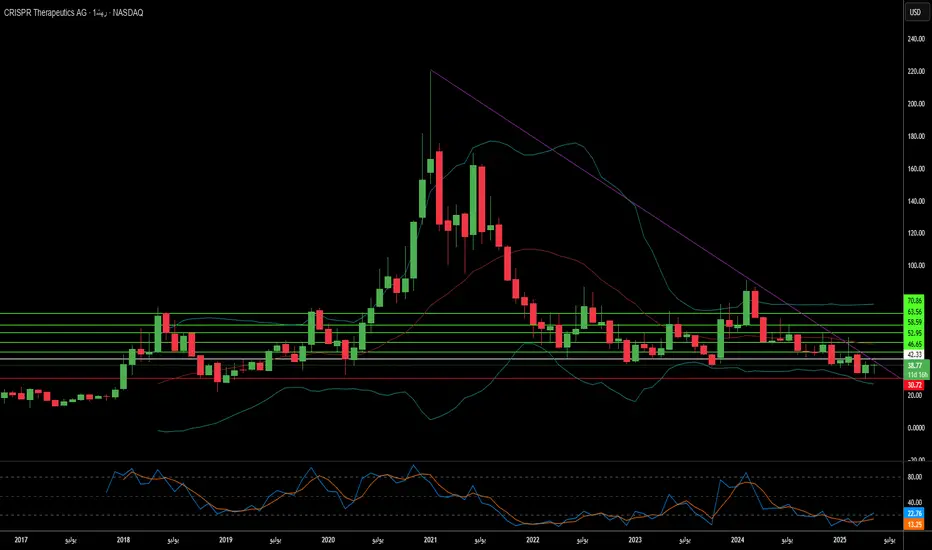This screenshot has height=550, width=932.
Task: Click the blue 22.76 oscillator value
Action: (x=914, y=514)
